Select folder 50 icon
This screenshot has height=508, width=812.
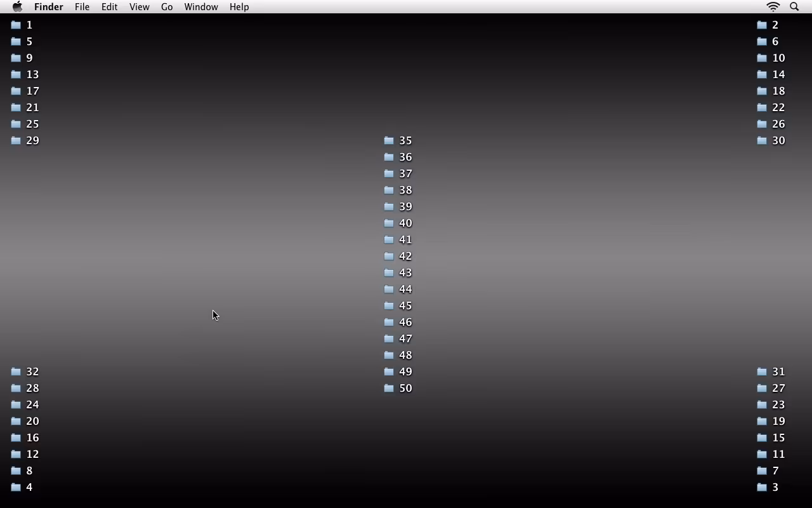[x=389, y=388]
